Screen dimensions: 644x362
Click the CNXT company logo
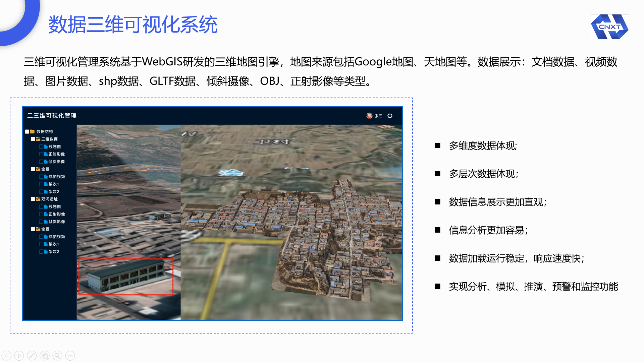click(610, 27)
